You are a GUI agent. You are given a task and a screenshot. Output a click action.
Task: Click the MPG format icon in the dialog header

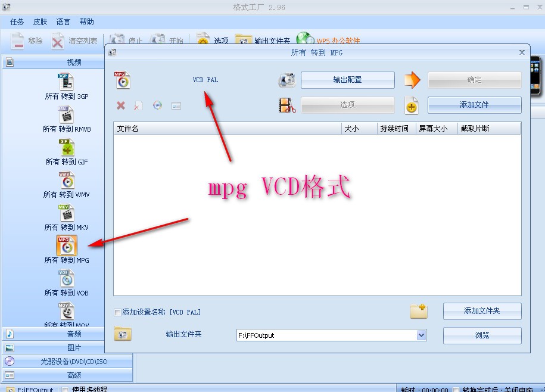tap(122, 80)
